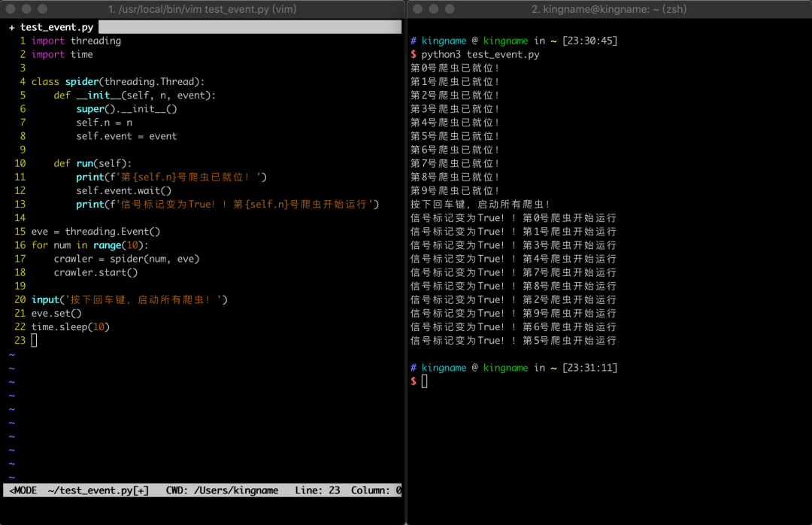Image resolution: width=812 pixels, height=525 pixels.
Task: Click the 'self.n = n' line
Action: pyautogui.click(x=104, y=123)
